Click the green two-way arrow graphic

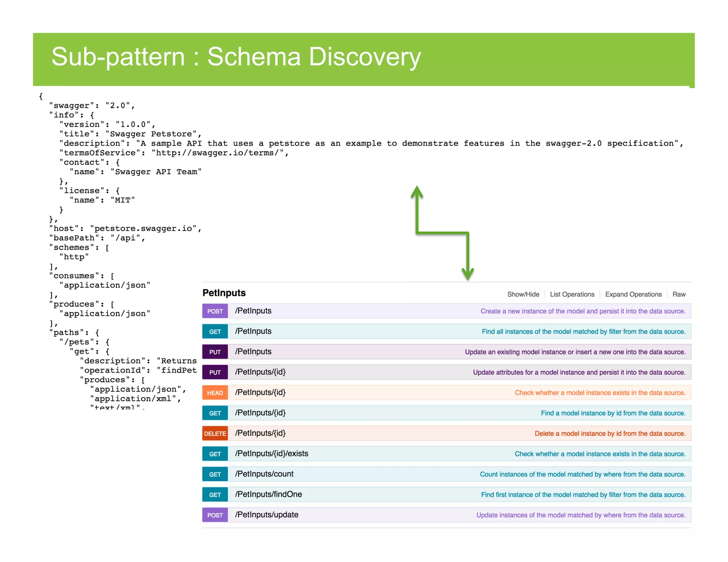(442, 233)
